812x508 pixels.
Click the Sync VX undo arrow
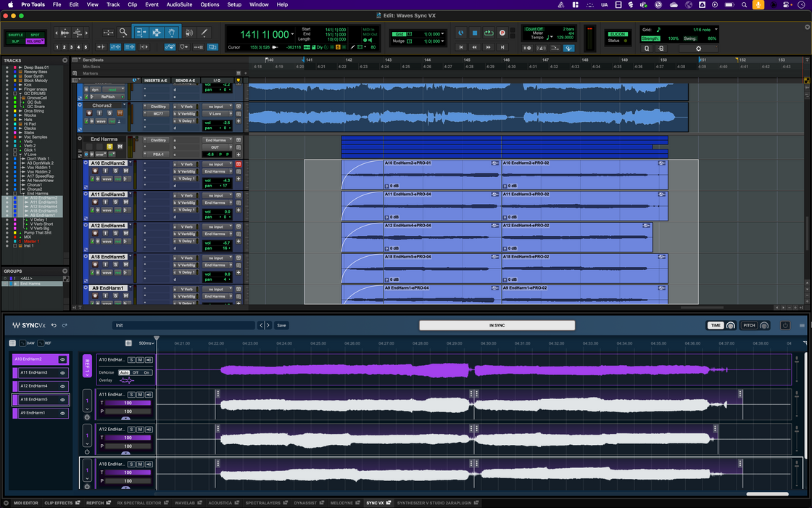54,325
